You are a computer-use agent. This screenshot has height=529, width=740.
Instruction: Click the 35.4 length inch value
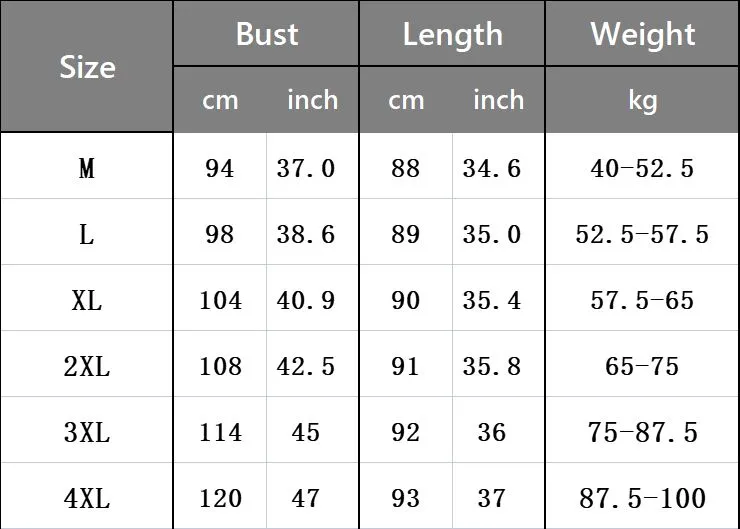pyautogui.click(x=492, y=300)
